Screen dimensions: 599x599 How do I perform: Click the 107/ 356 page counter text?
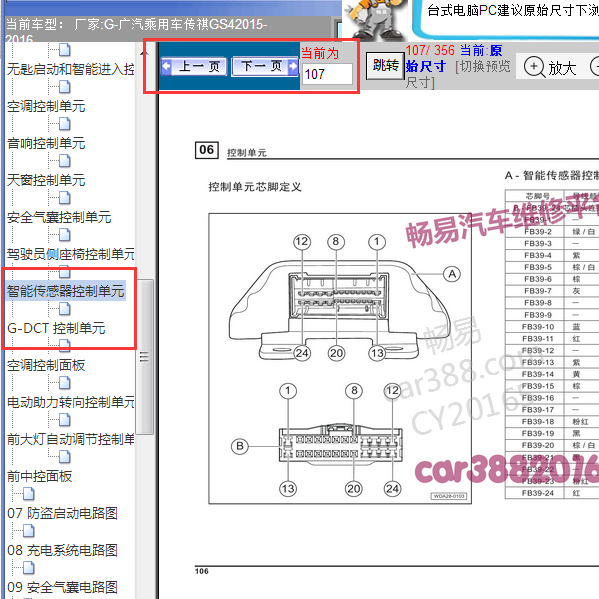click(x=430, y=50)
